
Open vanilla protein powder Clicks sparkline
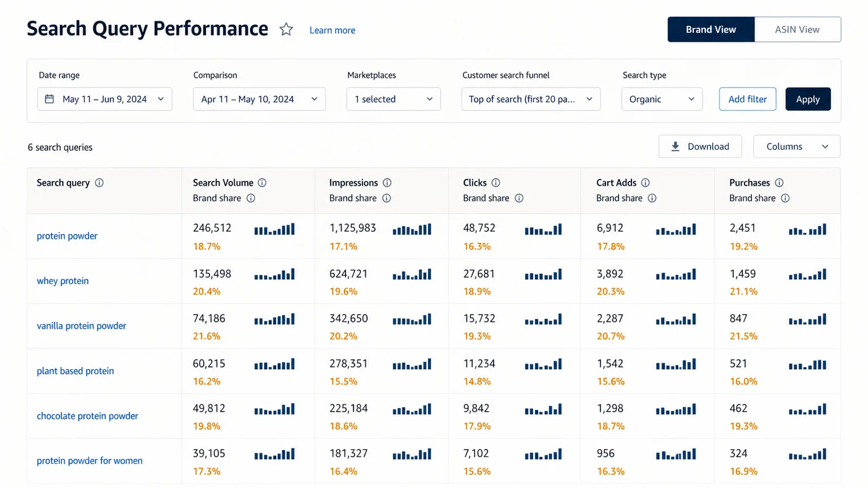tap(543, 319)
